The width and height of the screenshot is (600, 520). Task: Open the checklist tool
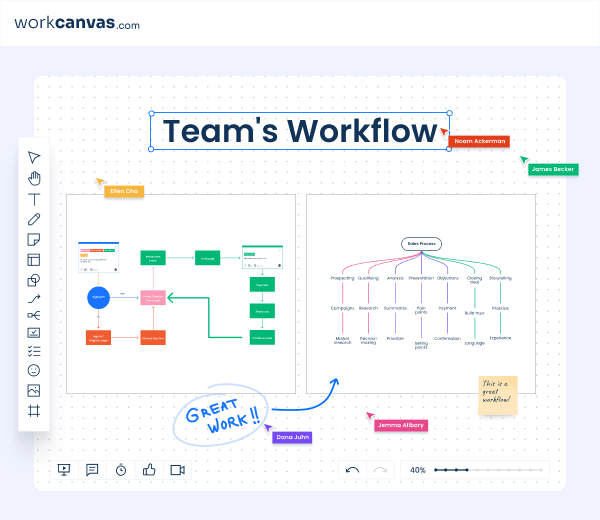pos(34,351)
